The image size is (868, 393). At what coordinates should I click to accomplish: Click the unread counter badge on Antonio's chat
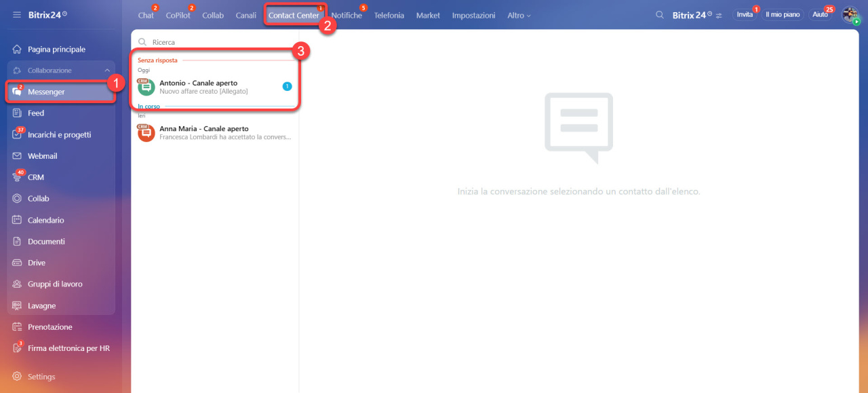287,86
